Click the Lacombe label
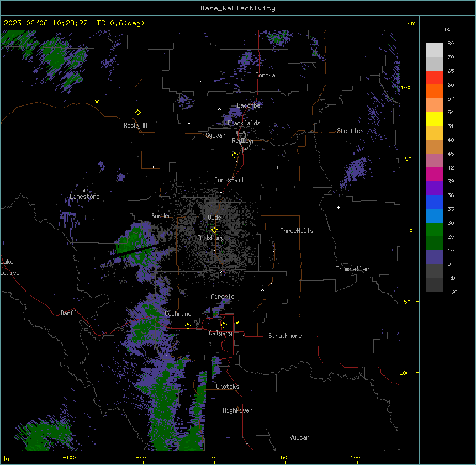Viewport: 476px width, 465px height. 248,105
